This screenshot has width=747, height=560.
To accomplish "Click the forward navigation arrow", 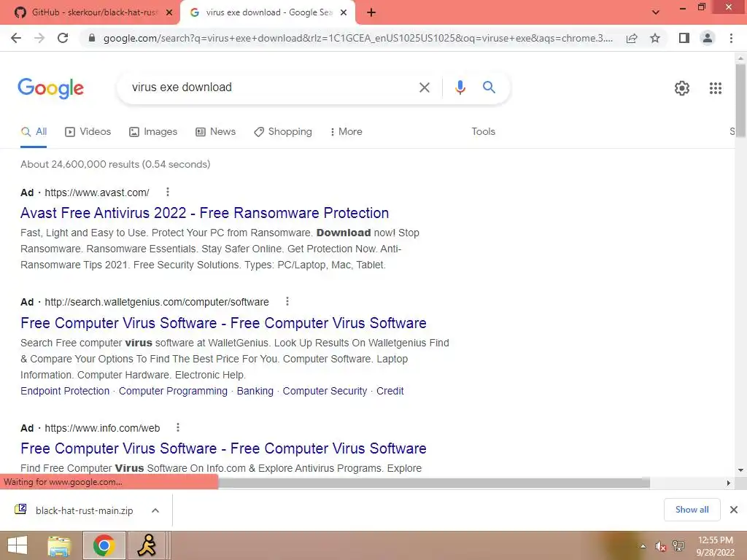I will [x=39, y=38].
